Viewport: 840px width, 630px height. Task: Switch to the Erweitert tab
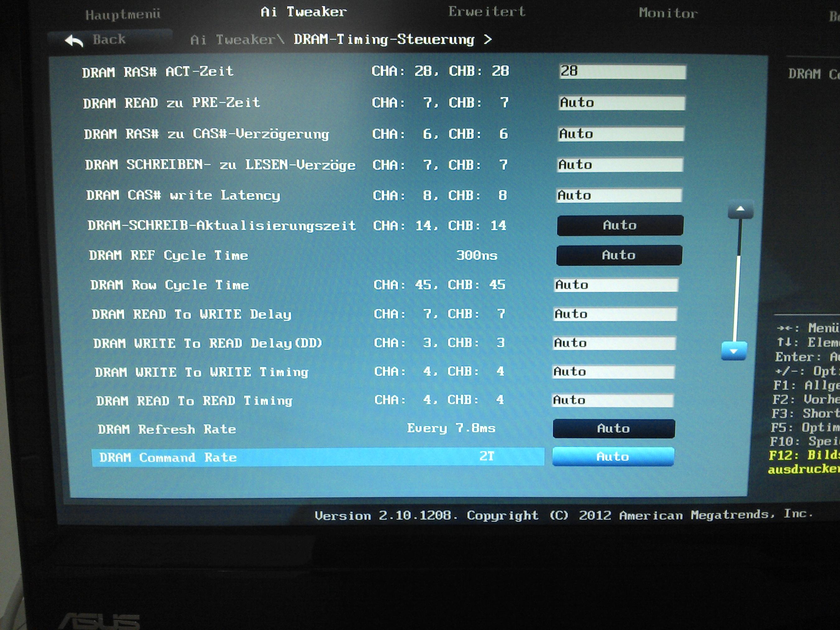pos(487,12)
